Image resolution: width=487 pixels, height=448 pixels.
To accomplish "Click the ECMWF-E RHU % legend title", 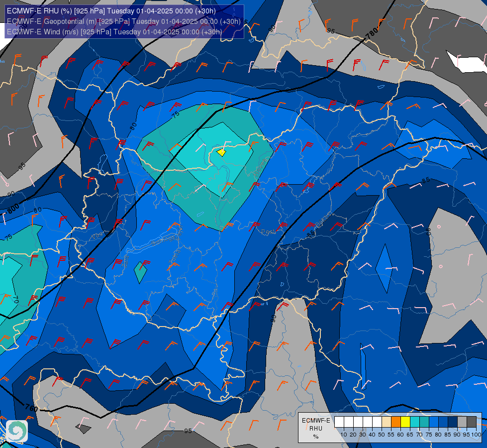I will coord(316,429).
